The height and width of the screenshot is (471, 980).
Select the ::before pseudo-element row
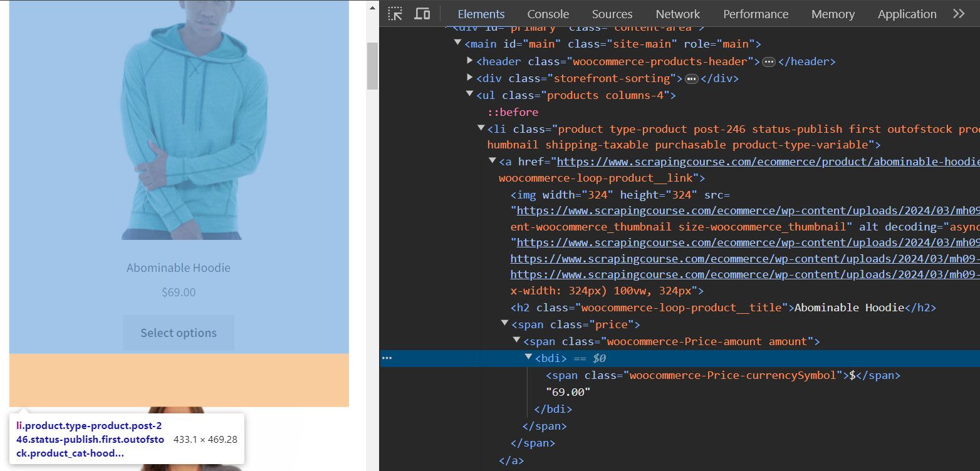tap(513, 112)
